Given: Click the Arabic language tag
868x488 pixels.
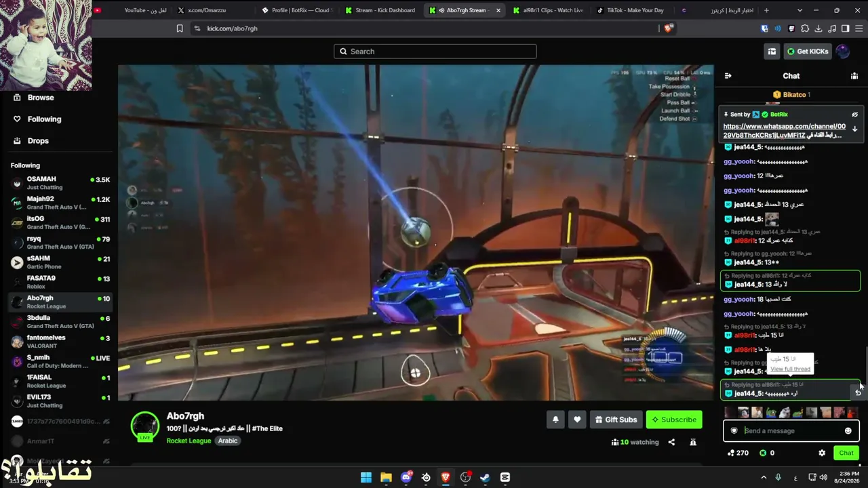Looking at the screenshot, I should (x=228, y=441).
